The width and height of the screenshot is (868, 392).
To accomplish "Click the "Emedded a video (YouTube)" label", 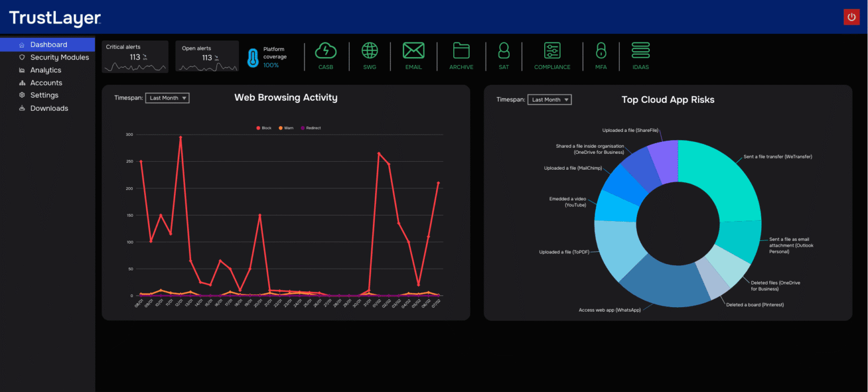I will point(567,202).
